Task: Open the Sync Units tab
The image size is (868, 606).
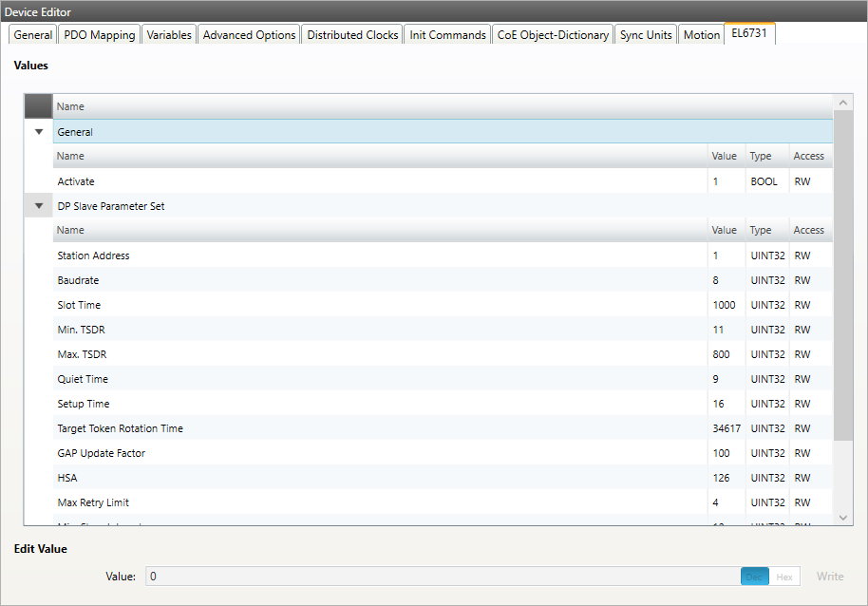Action: [646, 35]
